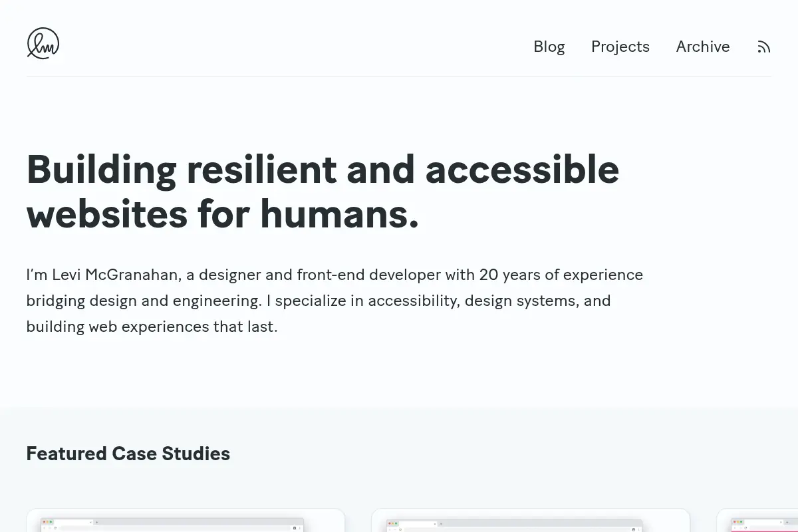Click the Featured Case Studies heading
798x532 pixels.
pos(128,454)
